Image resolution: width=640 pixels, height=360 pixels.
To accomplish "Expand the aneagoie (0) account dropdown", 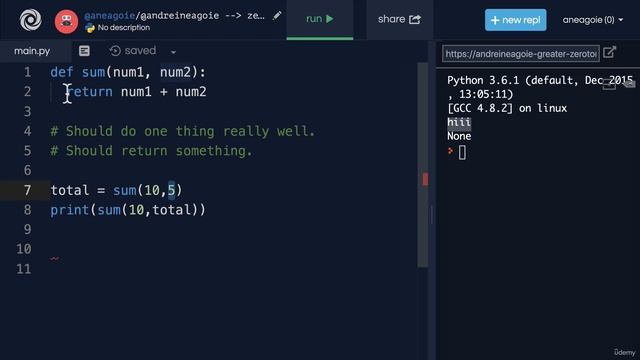I will pos(593,20).
